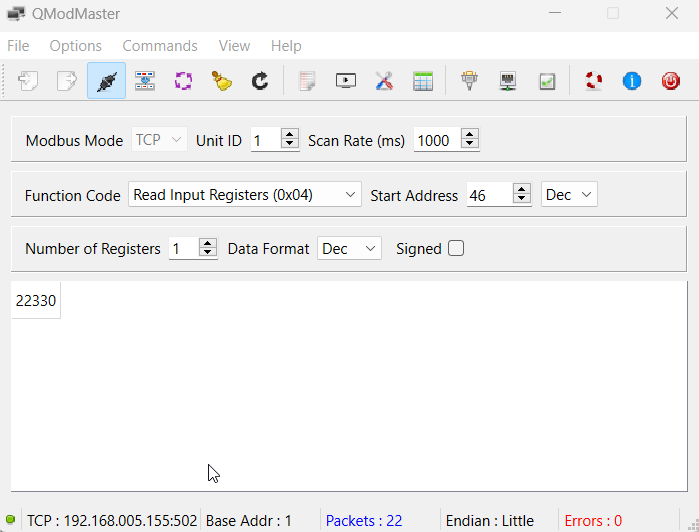The width and height of the screenshot is (699, 532).
Task: Decrease Scan Rate with down arrow
Action: (469, 144)
